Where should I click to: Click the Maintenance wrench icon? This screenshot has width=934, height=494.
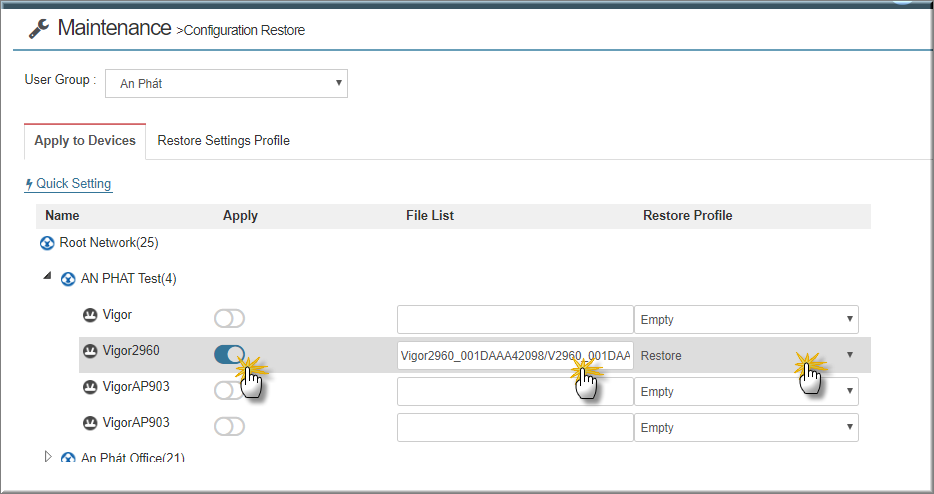tap(39, 29)
